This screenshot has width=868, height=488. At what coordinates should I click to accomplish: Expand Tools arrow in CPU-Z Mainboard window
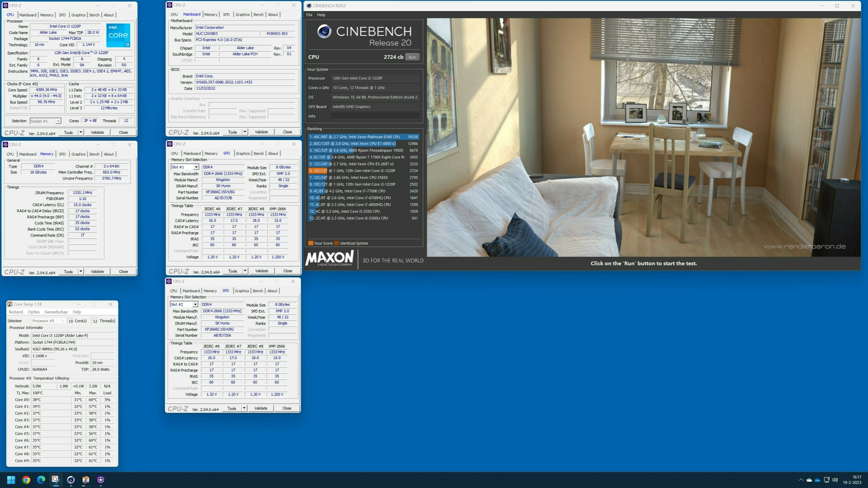point(245,132)
